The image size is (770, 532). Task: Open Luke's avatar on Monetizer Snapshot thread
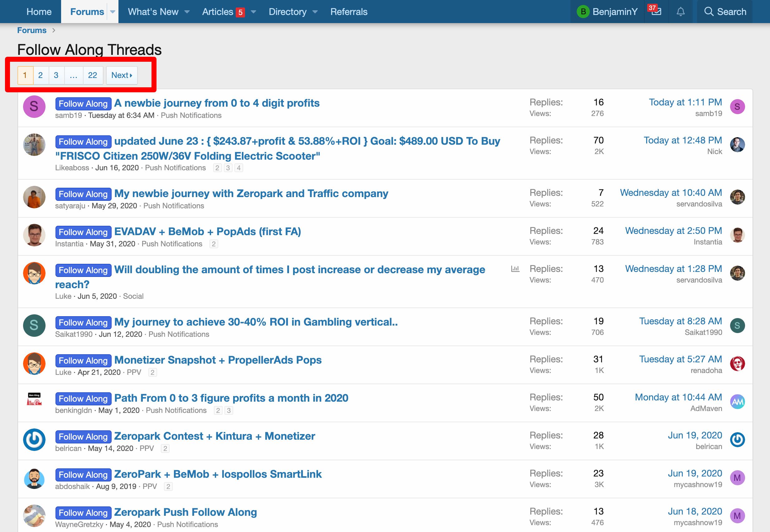pos(34,363)
